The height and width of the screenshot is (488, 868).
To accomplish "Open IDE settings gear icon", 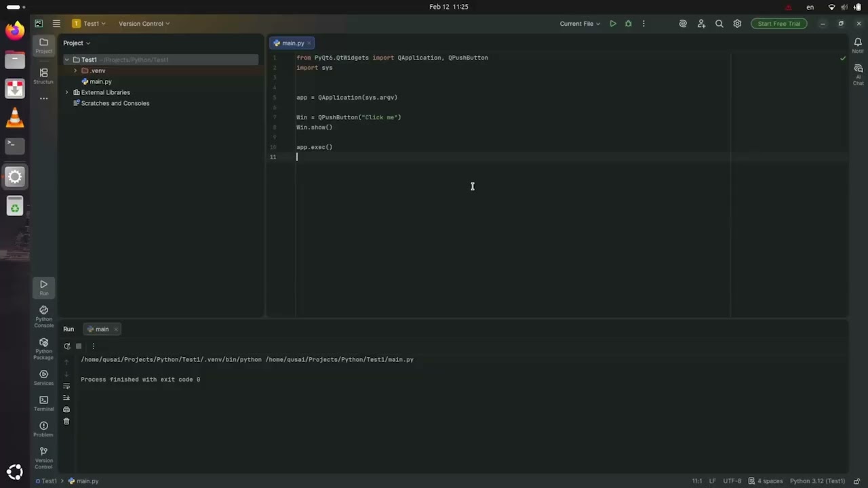I will (x=737, y=24).
